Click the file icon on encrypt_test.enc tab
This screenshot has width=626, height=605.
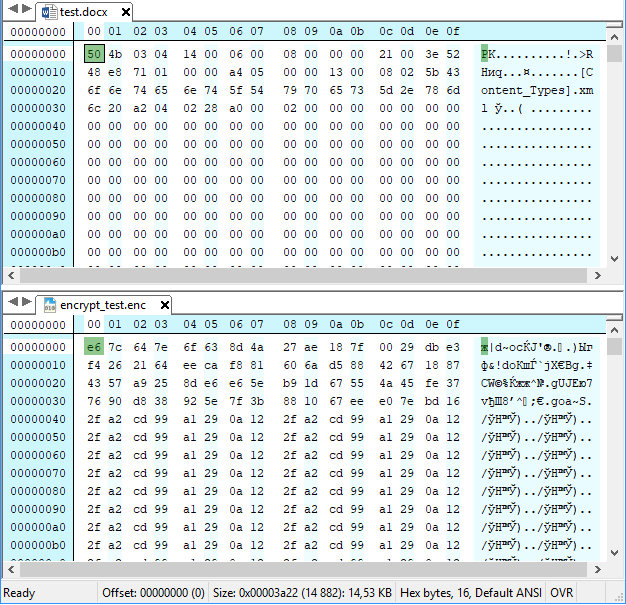coord(49,304)
